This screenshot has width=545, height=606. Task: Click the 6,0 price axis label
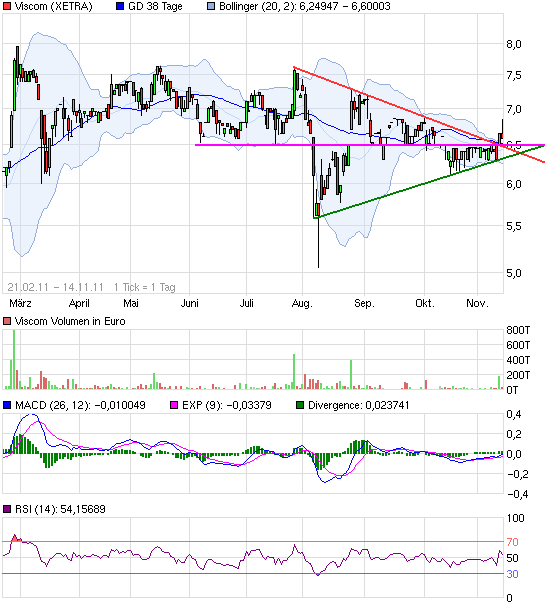coord(514,184)
